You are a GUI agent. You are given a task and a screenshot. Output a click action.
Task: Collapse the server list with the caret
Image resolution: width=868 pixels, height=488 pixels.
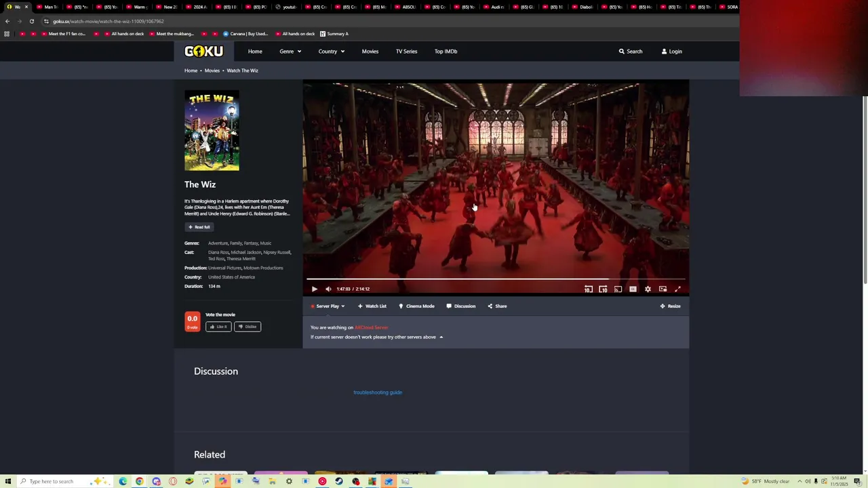pos(441,337)
